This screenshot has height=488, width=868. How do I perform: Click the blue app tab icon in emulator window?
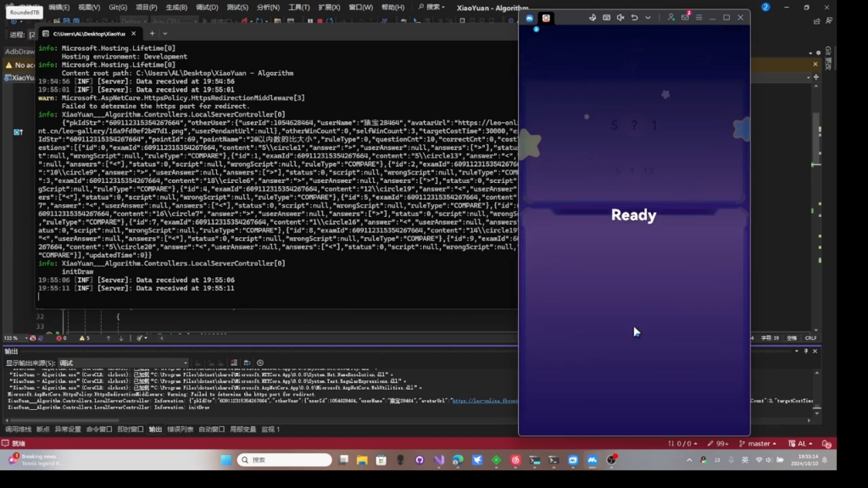point(530,18)
